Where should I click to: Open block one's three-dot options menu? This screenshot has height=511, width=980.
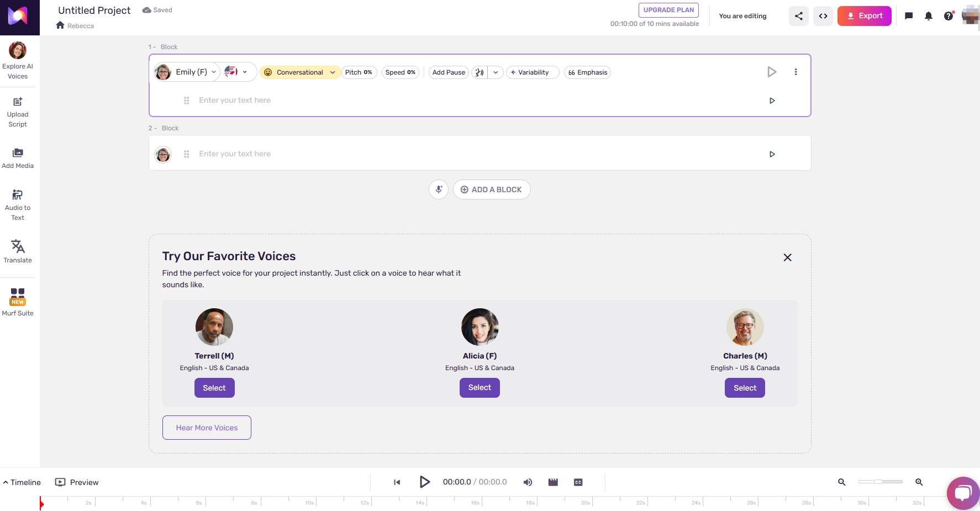coord(795,72)
